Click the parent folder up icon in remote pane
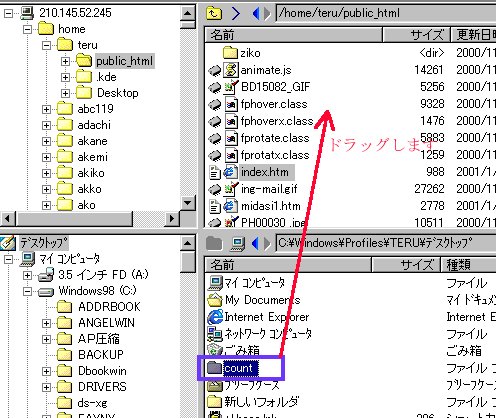This screenshot has height=418, width=496. coord(214,13)
